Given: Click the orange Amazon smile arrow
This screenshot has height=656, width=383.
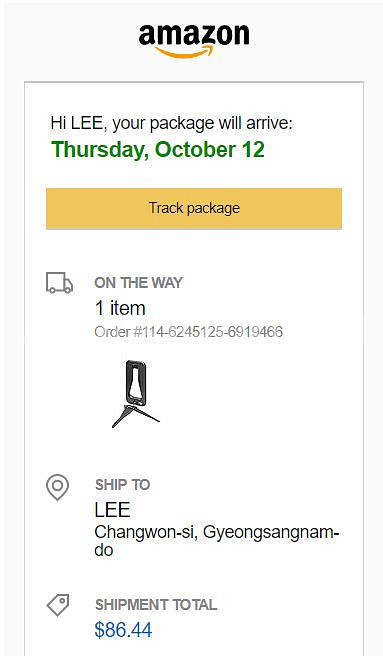Looking at the screenshot, I should 184,51.
